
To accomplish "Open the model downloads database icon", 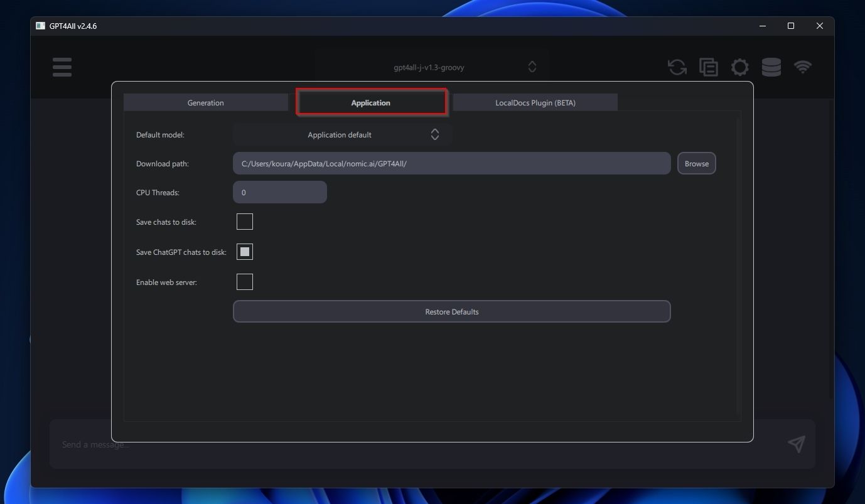I will (771, 67).
